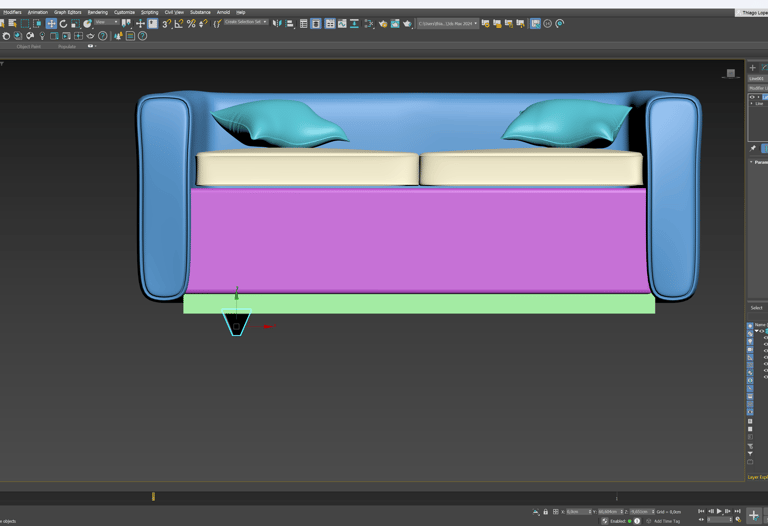Toggle the Angle Snap tool
768x526 pixels.
179,23
